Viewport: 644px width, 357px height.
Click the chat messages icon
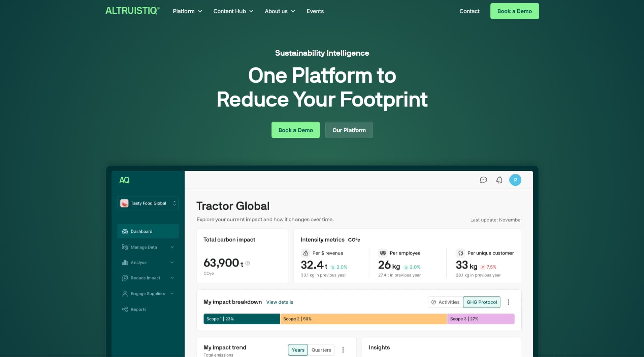[x=483, y=180]
